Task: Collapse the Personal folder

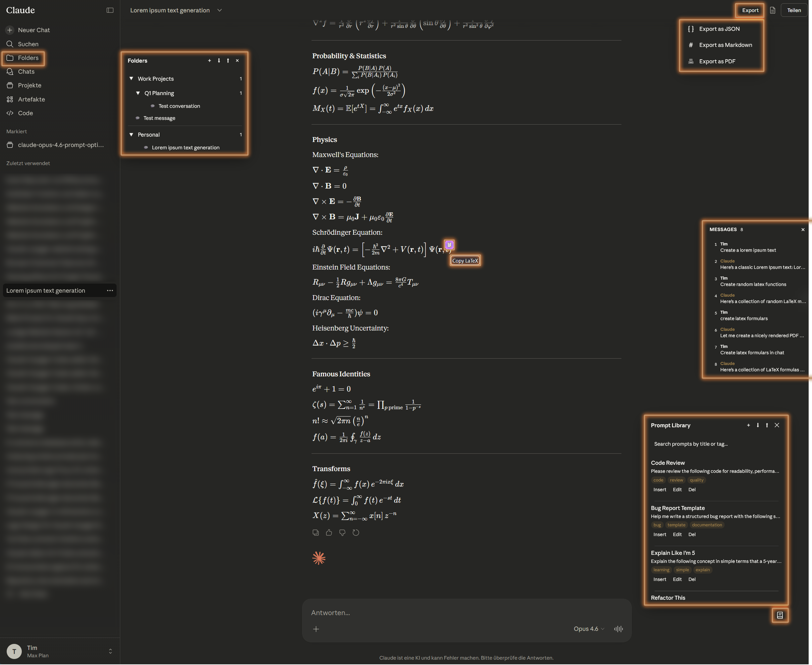Action: coord(131,135)
